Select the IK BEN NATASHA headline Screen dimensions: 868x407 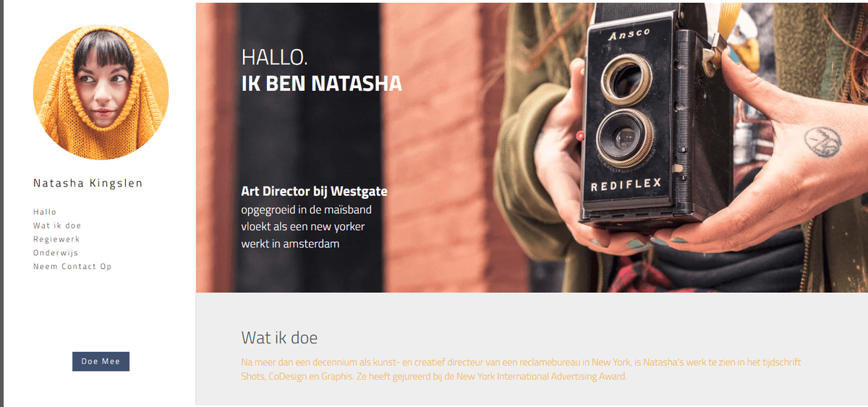322,84
